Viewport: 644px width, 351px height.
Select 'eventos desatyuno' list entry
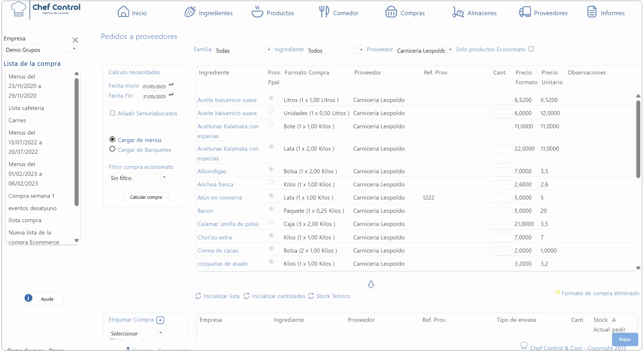pyautogui.click(x=33, y=208)
